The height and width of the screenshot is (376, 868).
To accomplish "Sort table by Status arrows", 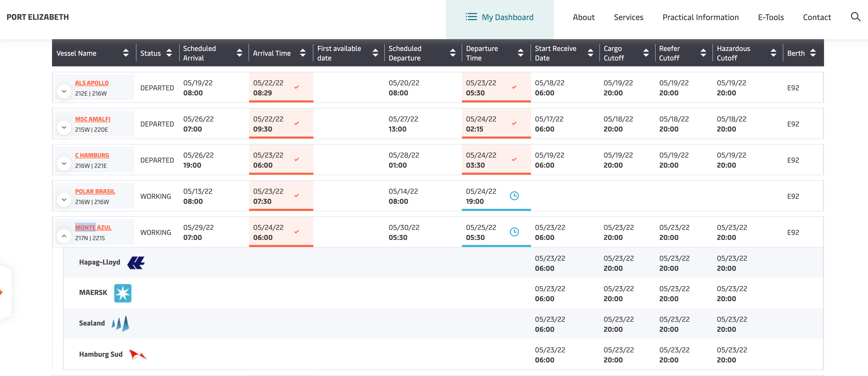I will 169,53.
